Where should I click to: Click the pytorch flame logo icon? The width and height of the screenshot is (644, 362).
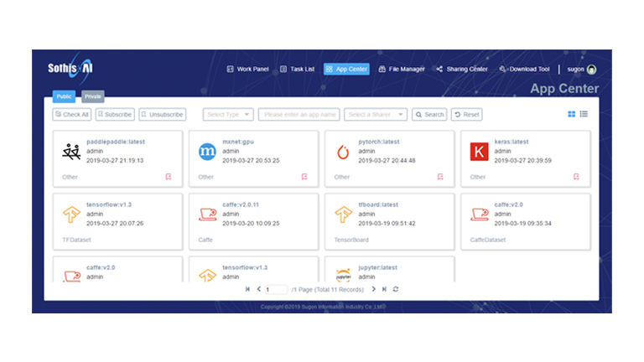click(343, 152)
